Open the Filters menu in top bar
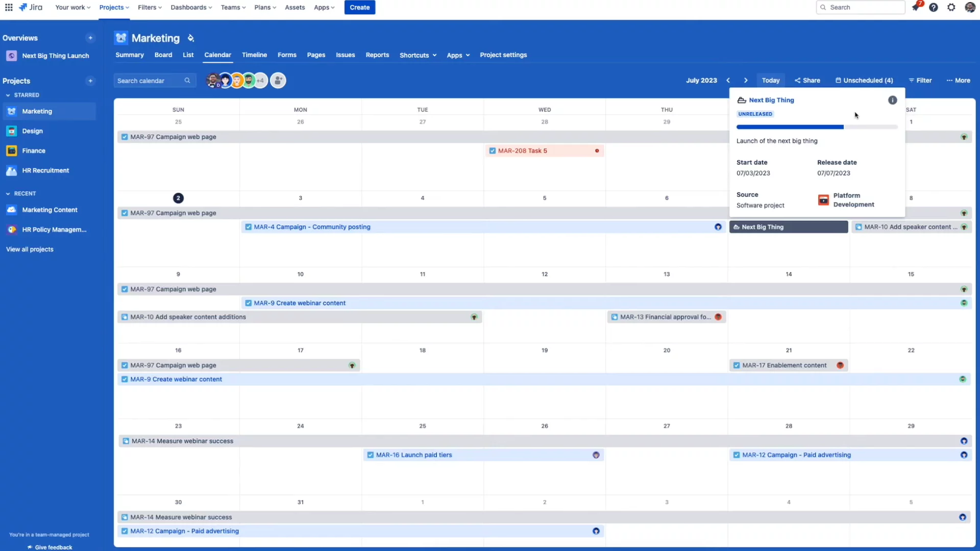 point(150,7)
